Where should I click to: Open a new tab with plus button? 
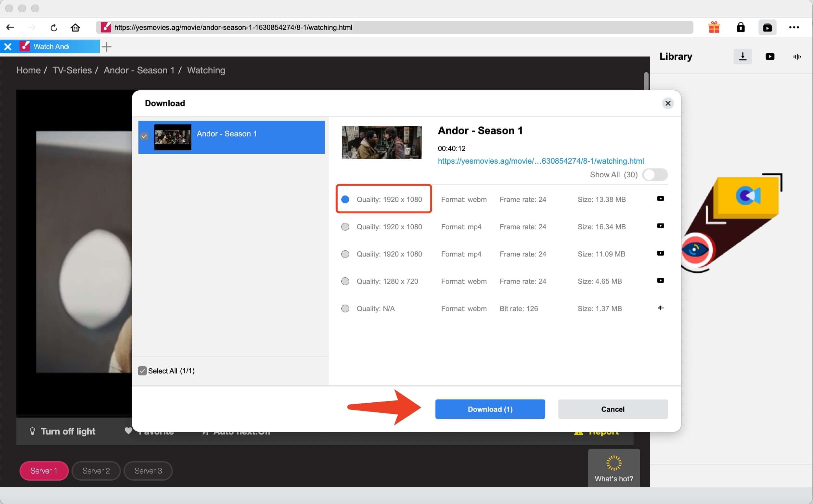107,47
